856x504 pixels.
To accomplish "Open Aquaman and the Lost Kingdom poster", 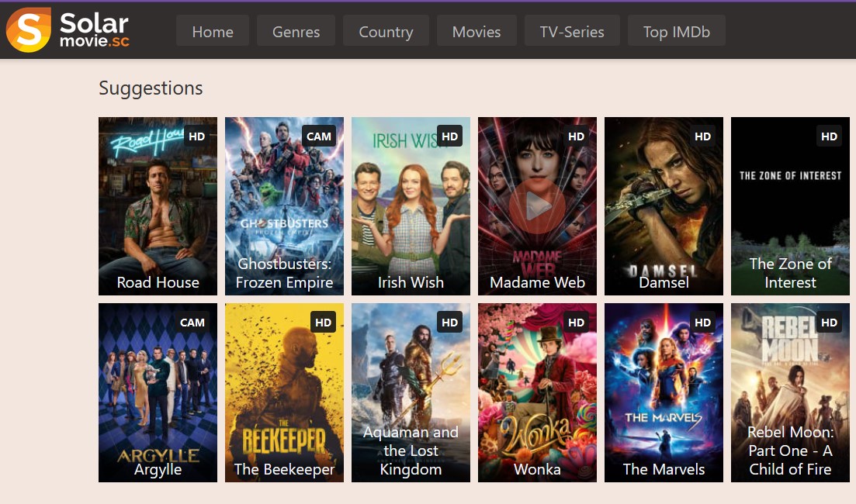I will pyautogui.click(x=411, y=392).
